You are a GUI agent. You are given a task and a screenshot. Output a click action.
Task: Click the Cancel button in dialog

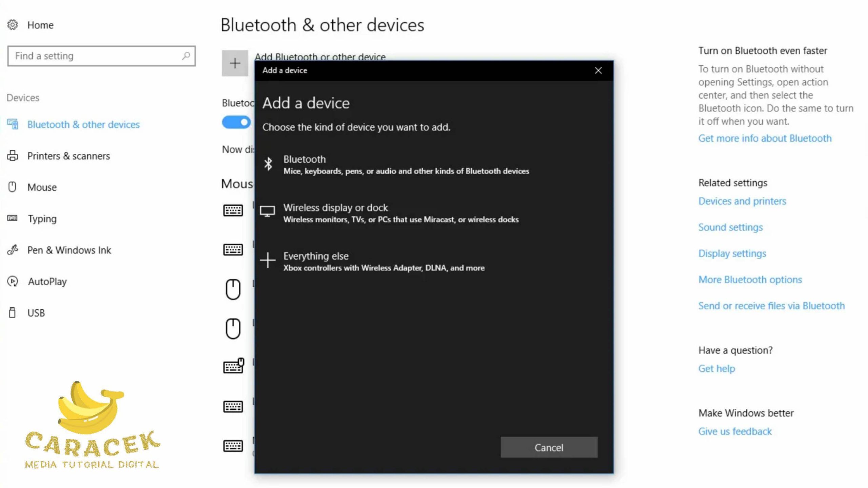pyautogui.click(x=549, y=447)
